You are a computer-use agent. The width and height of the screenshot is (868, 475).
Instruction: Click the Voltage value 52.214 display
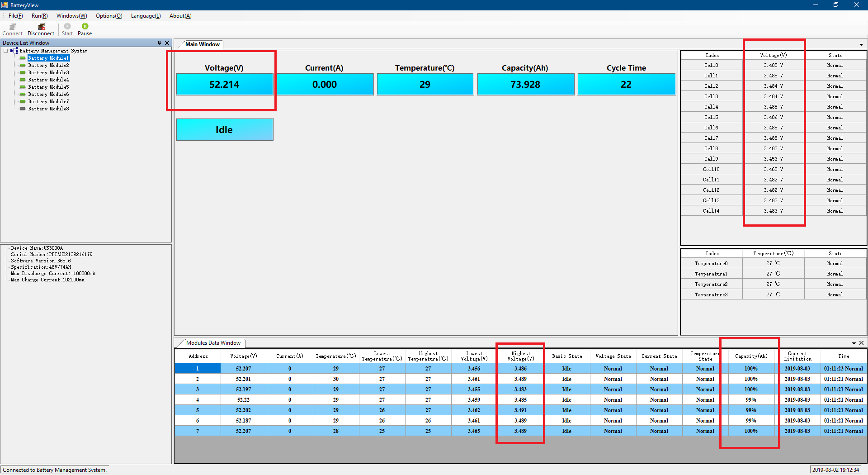click(x=224, y=85)
